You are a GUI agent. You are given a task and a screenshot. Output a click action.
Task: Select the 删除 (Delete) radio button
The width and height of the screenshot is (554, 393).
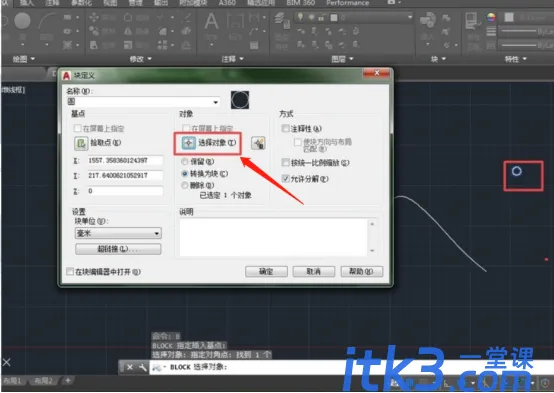(x=184, y=185)
